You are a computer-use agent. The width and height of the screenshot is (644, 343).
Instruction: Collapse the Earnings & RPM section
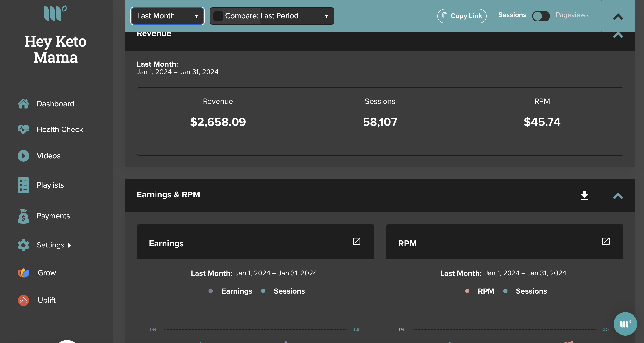(618, 196)
